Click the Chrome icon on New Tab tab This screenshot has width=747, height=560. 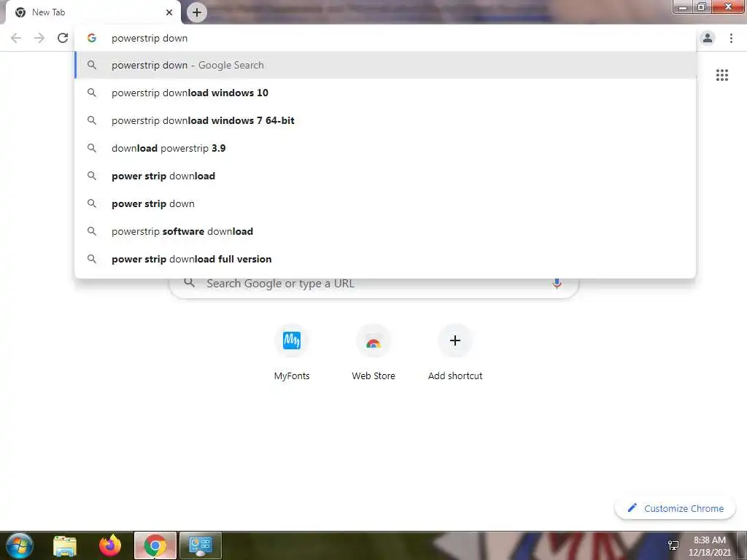pyautogui.click(x=20, y=12)
